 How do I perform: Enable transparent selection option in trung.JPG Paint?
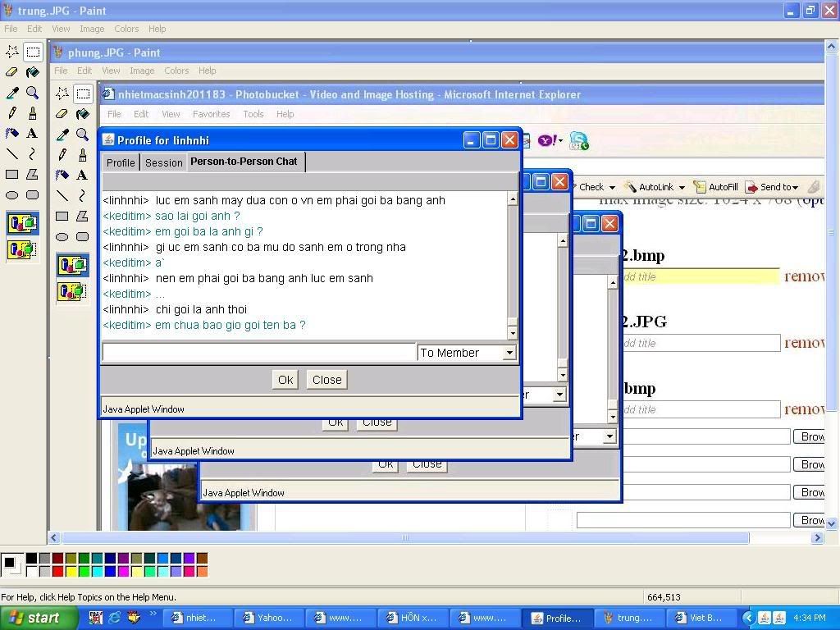point(22,249)
